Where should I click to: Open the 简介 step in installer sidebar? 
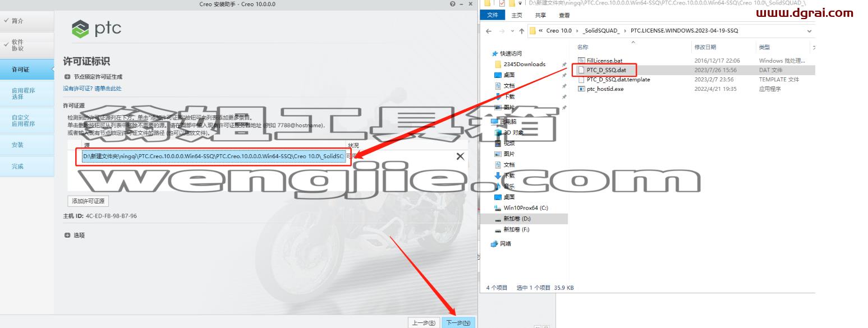coord(27,21)
